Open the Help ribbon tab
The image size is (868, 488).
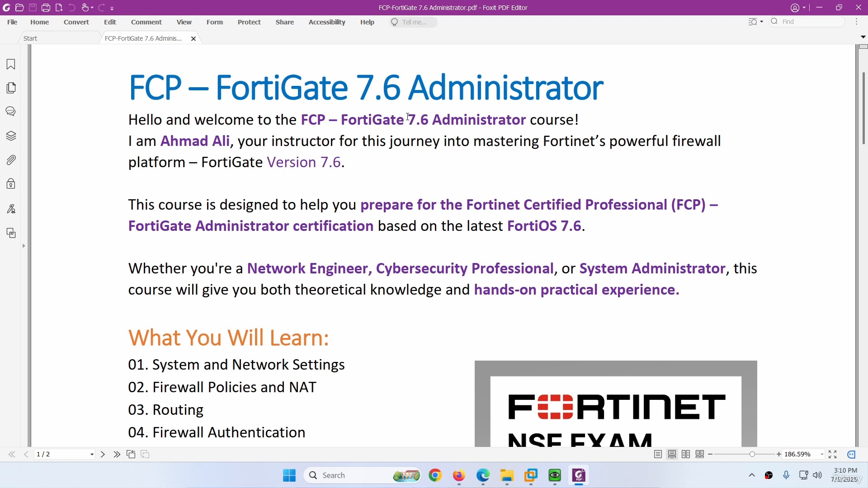pyautogui.click(x=367, y=22)
